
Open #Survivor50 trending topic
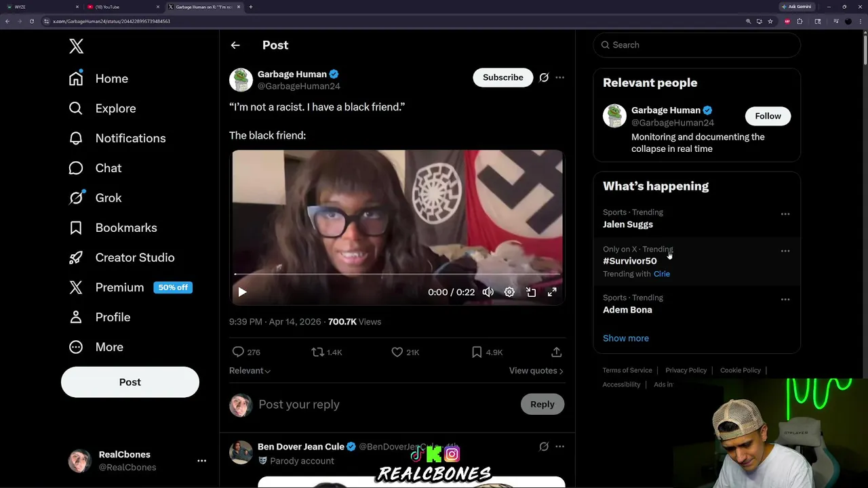click(x=630, y=261)
